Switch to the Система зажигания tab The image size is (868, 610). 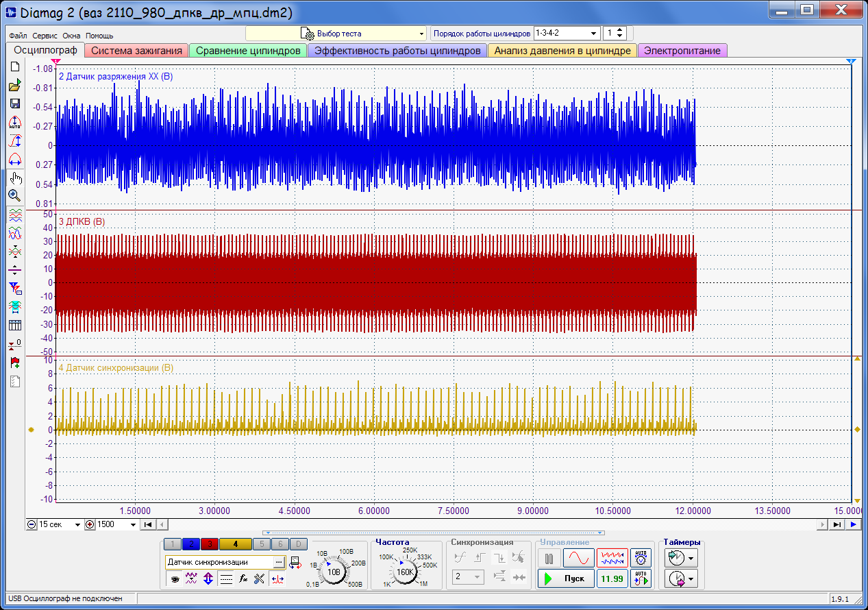137,51
